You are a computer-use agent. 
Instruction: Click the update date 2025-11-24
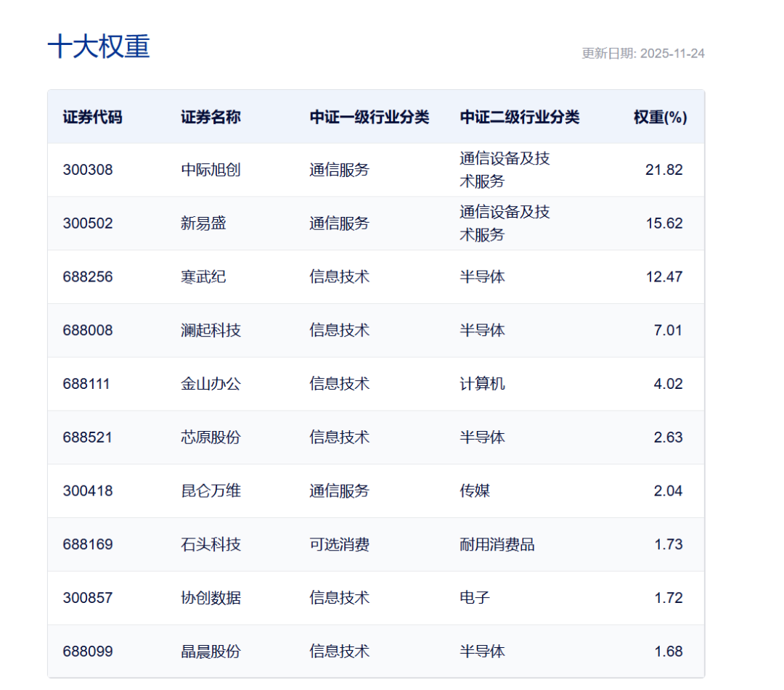pyautogui.click(x=642, y=53)
